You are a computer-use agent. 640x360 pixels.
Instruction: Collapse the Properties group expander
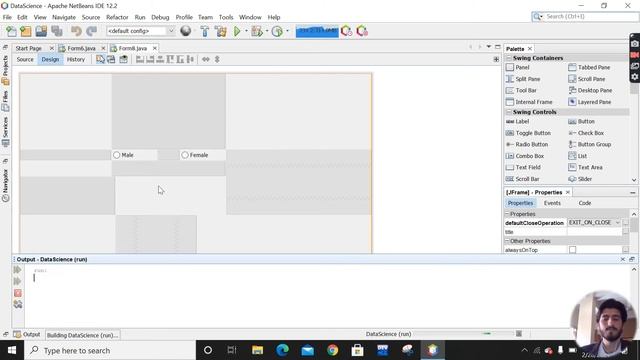click(507, 214)
